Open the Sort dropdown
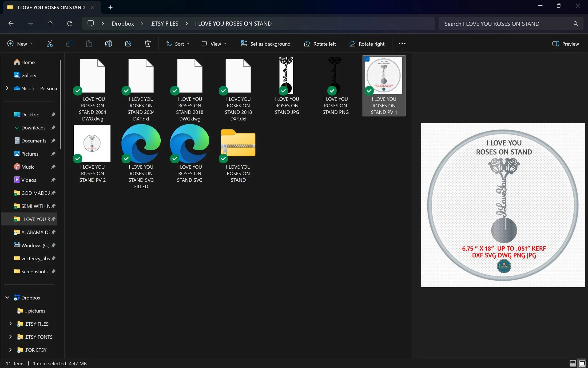The width and height of the screenshot is (588, 368). tap(177, 44)
